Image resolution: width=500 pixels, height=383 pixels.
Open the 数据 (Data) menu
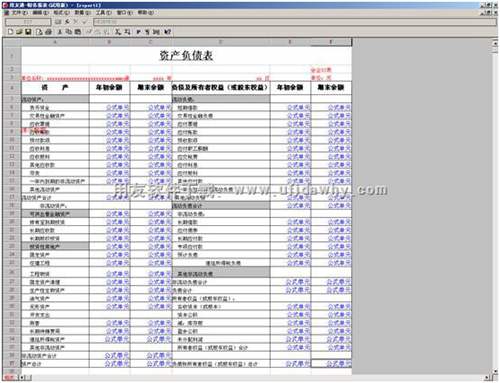click(82, 12)
